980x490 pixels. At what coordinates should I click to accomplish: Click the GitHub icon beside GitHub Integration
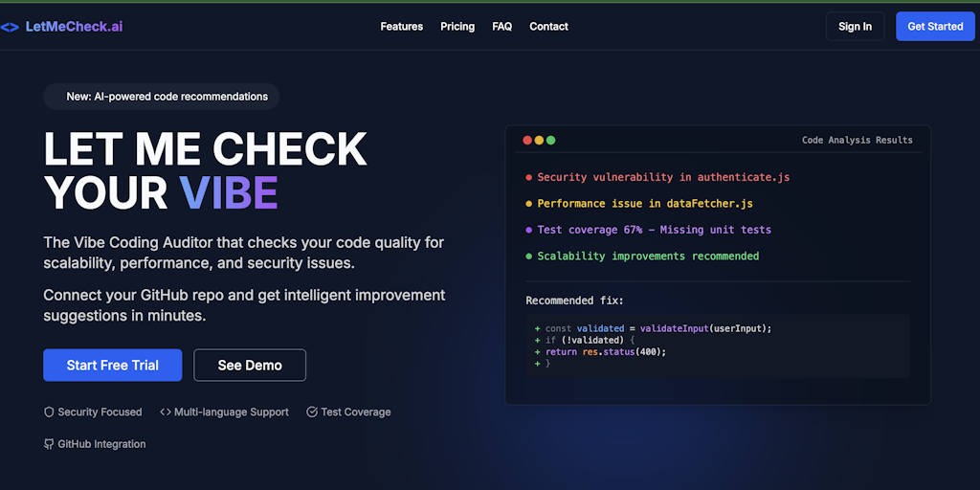click(49, 444)
